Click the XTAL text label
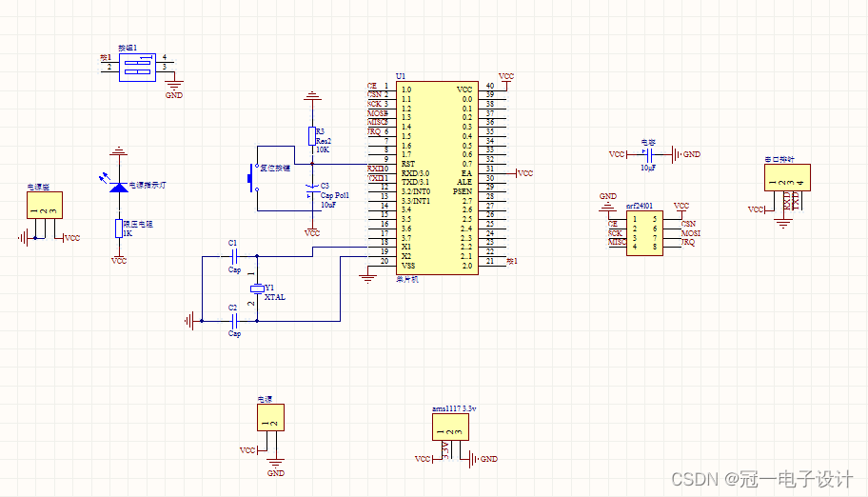The height and width of the screenshot is (497, 868). [x=275, y=298]
